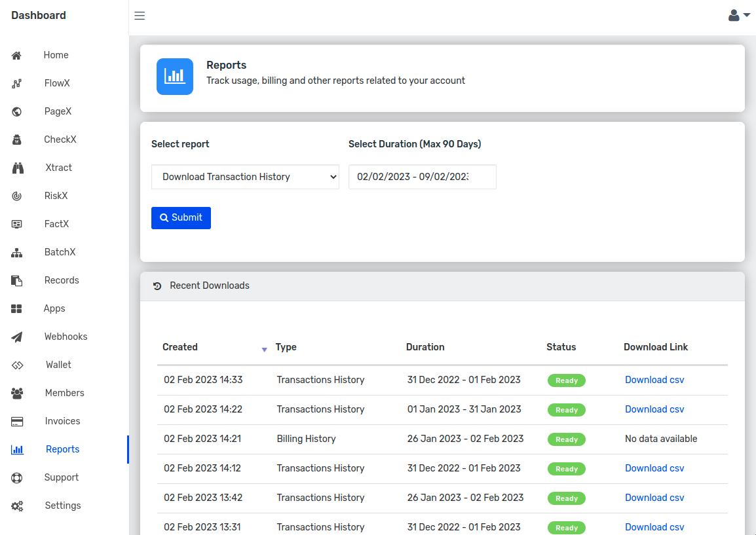Click the Wallet sidebar icon
This screenshot has width=756, height=535.
click(x=17, y=365)
